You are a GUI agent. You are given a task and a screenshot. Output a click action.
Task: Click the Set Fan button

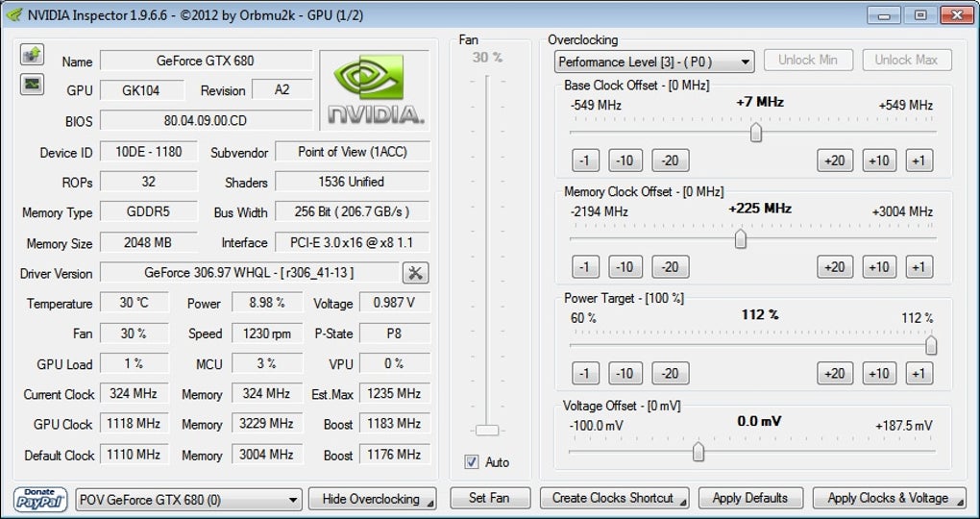click(x=490, y=499)
